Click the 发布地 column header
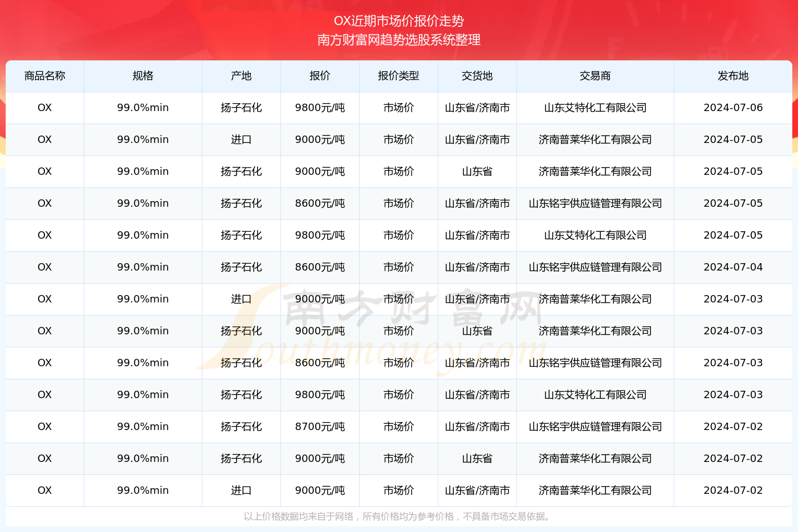 tap(733, 76)
